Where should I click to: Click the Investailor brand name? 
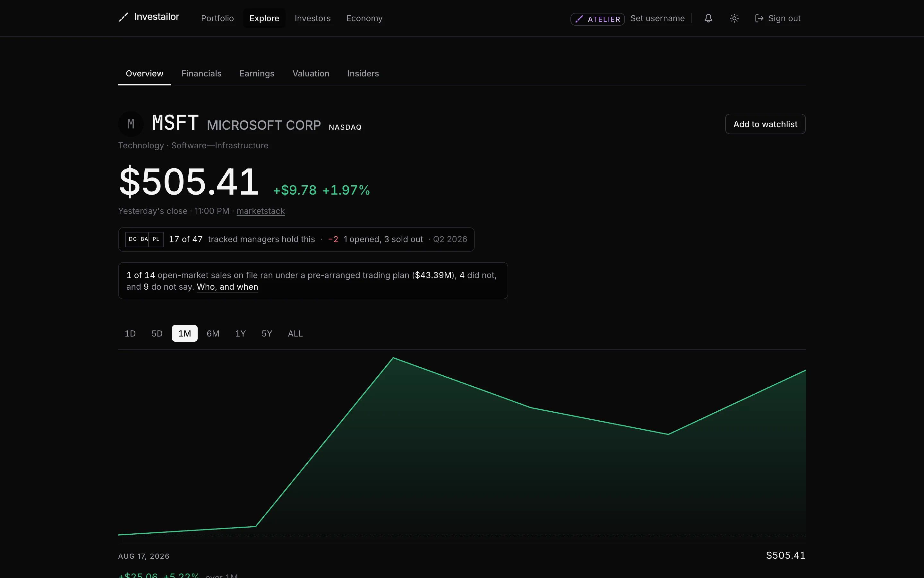pos(157,17)
